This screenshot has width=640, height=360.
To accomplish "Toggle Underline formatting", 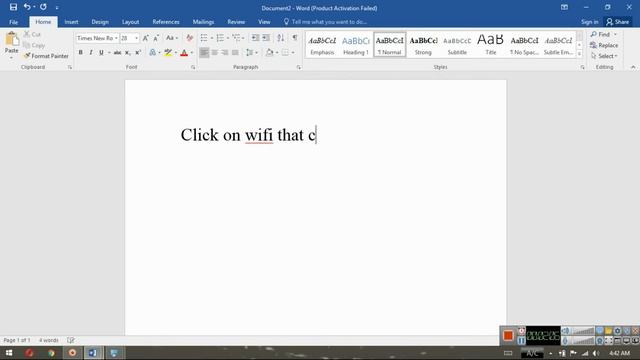I will click(101, 52).
